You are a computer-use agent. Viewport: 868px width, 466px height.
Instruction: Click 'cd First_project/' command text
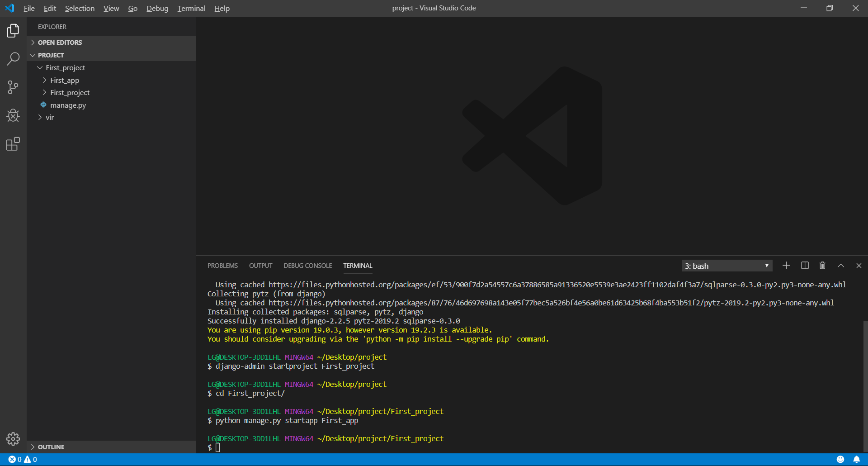tap(250, 393)
